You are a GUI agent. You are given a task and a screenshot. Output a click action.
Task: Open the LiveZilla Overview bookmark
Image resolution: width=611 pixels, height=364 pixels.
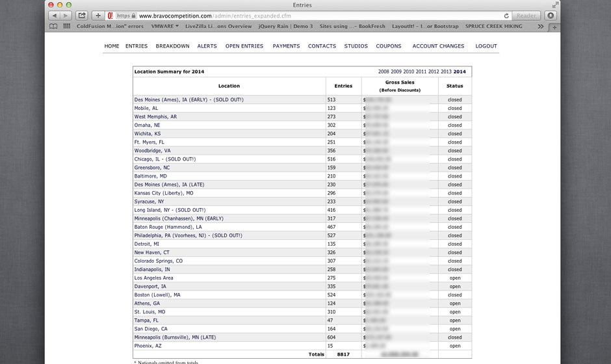(218, 26)
